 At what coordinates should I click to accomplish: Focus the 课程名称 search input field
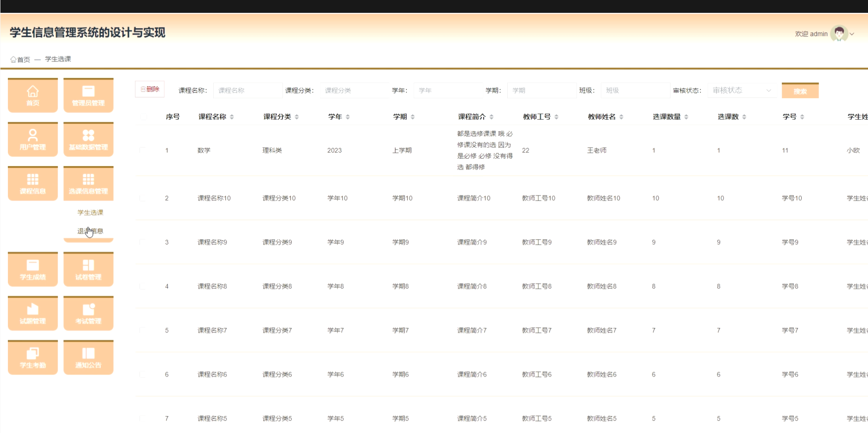247,90
